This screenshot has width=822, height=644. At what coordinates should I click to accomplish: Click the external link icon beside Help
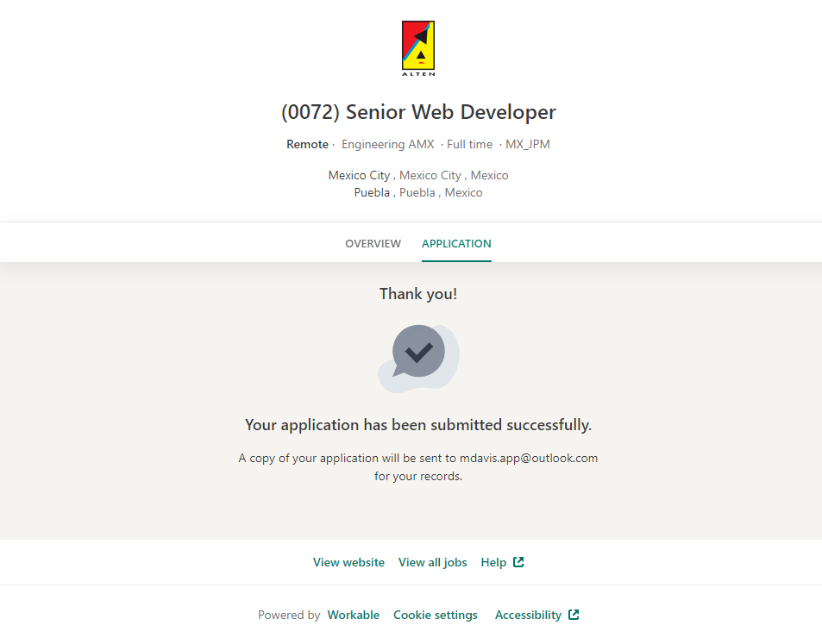518,562
